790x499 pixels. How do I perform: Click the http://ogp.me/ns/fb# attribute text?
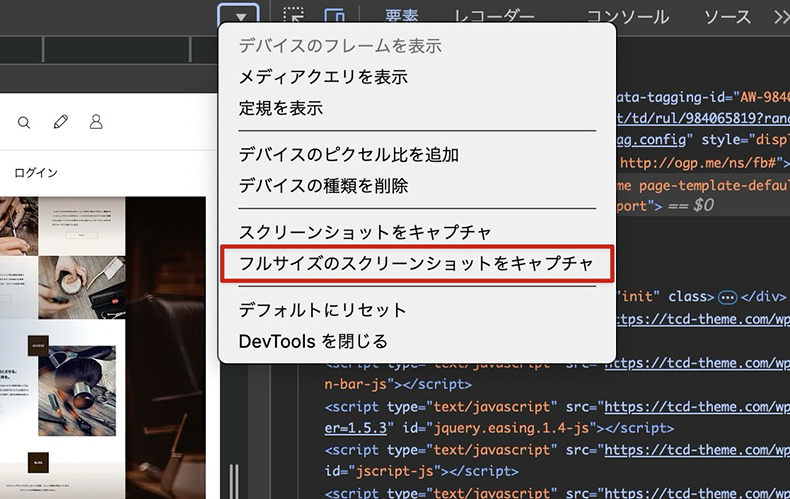(x=700, y=162)
